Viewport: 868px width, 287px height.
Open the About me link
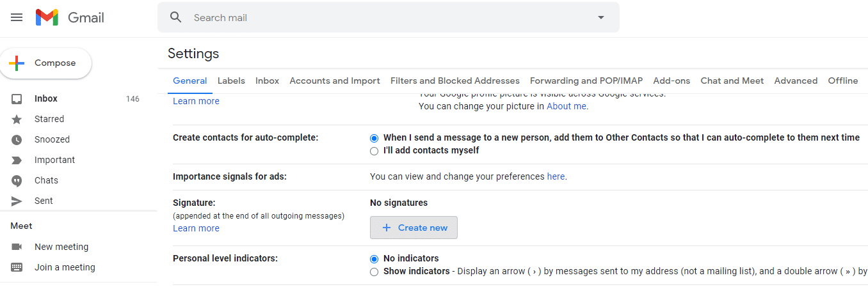tap(567, 107)
